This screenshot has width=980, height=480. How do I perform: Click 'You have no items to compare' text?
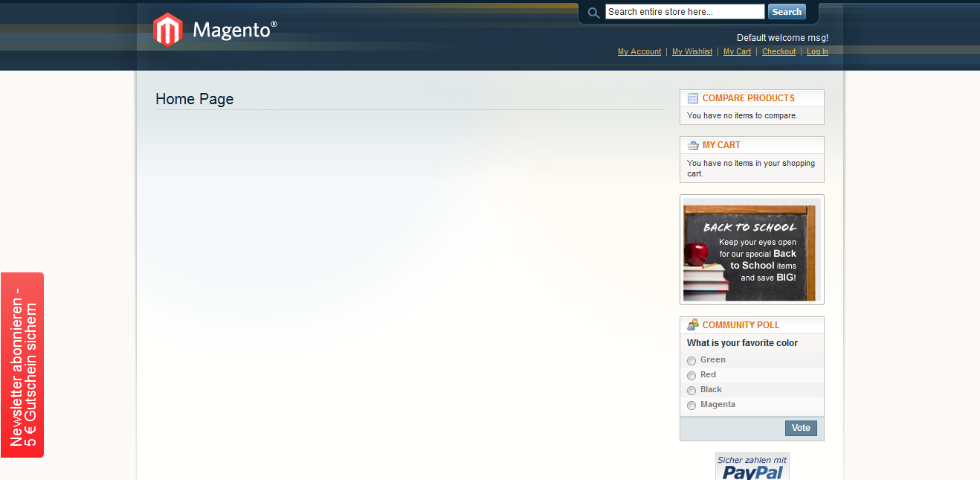742,116
